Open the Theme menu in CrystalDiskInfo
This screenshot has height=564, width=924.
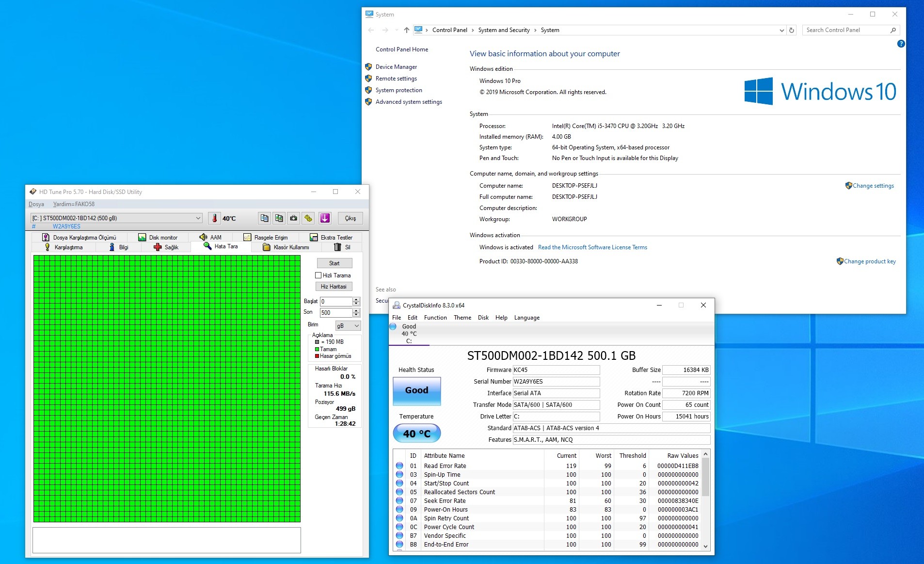point(462,318)
